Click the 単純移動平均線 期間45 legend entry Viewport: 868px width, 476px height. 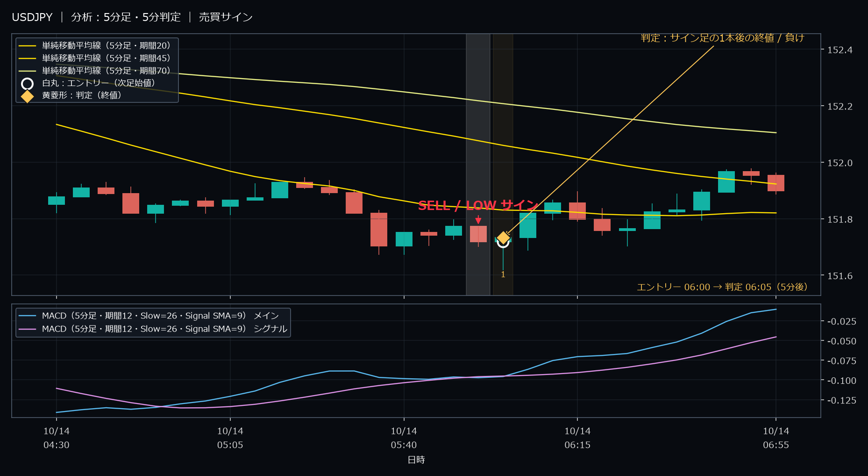(96, 58)
